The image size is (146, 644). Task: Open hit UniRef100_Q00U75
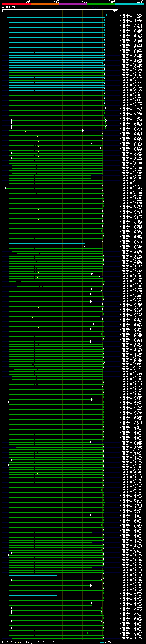(131, 128)
